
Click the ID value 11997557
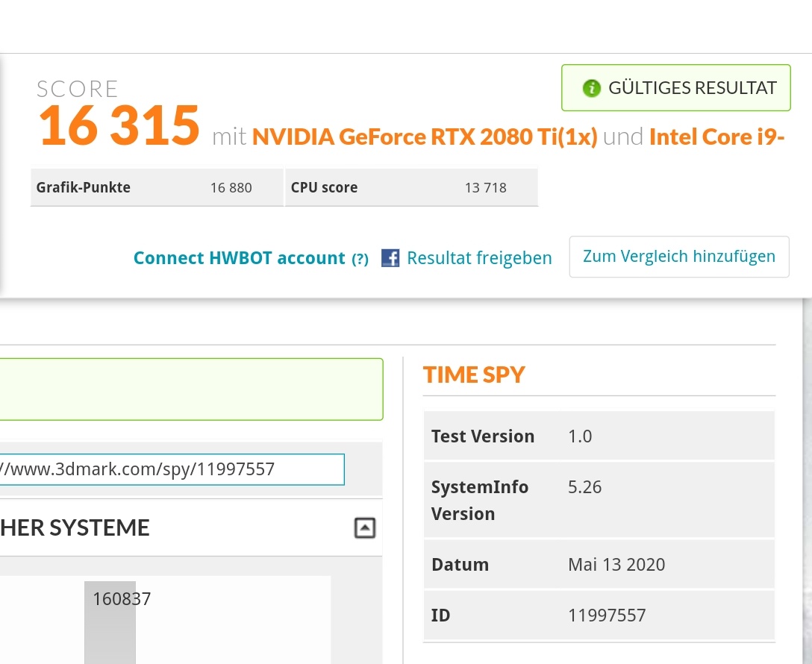(607, 616)
